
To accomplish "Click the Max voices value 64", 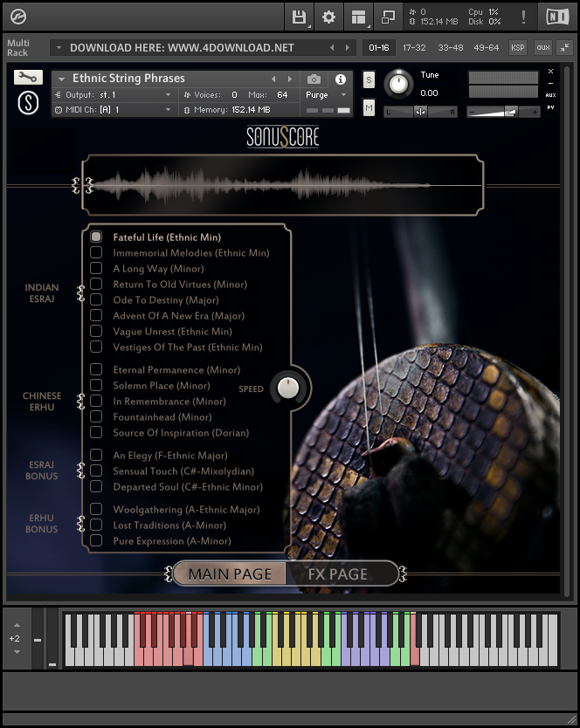I will [x=282, y=95].
